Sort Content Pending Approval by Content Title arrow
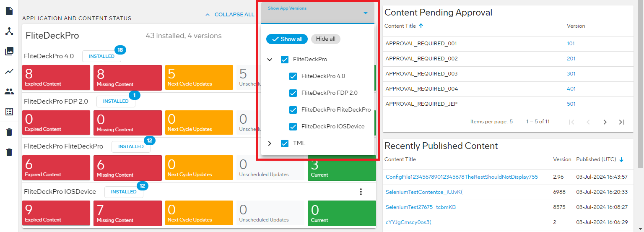Viewport: 644px width, 232px height. [x=421, y=26]
